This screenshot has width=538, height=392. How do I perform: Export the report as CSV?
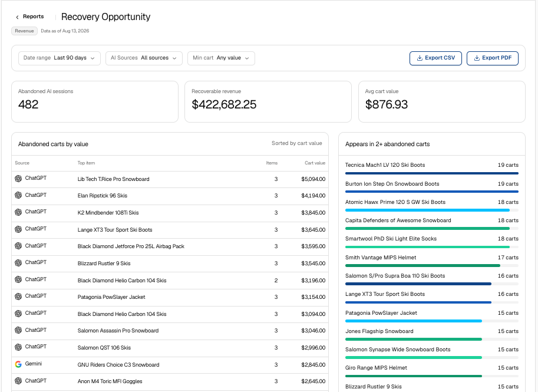point(435,58)
